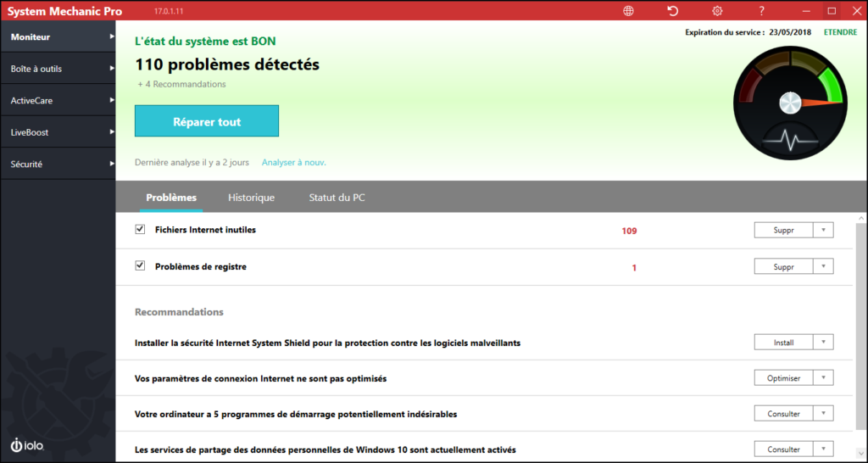The image size is (868, 463).
Task: Click Suppr for Problèmes de registre
Action: 784,266
